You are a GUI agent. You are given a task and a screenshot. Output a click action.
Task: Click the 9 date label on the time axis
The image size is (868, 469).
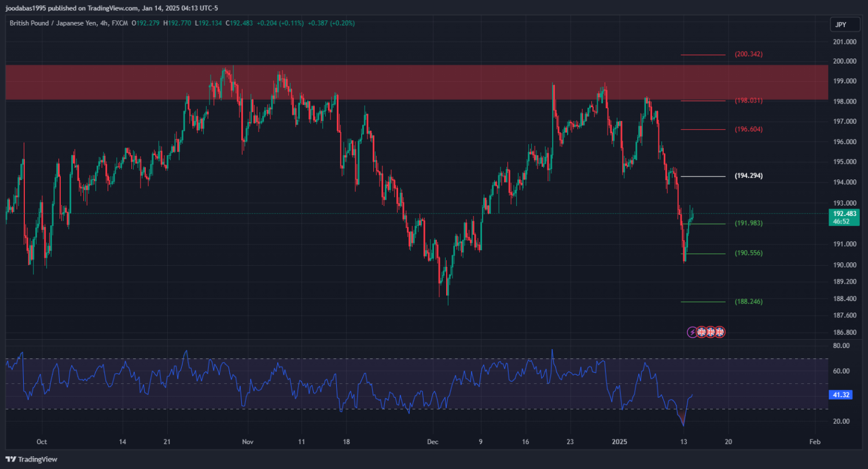(x=481, y=441)
